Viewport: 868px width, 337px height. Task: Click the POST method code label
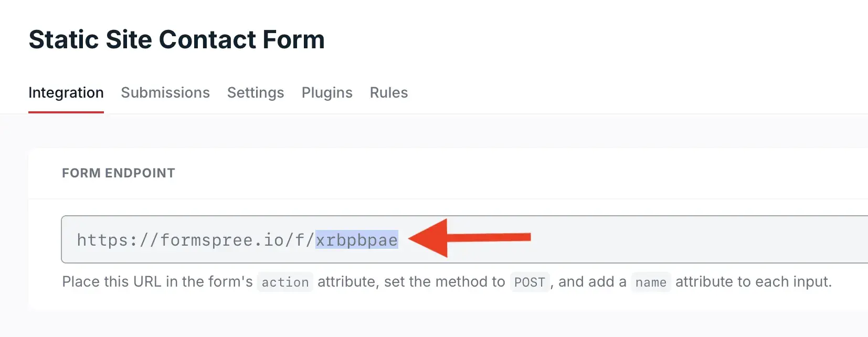point(530,282)
